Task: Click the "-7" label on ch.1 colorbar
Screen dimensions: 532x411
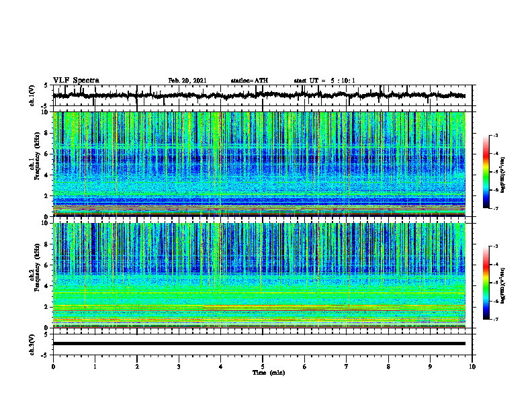Action: tap(495, 208)
